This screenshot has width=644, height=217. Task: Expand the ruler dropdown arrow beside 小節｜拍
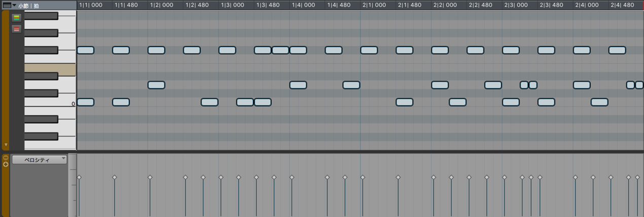[14, 6]
